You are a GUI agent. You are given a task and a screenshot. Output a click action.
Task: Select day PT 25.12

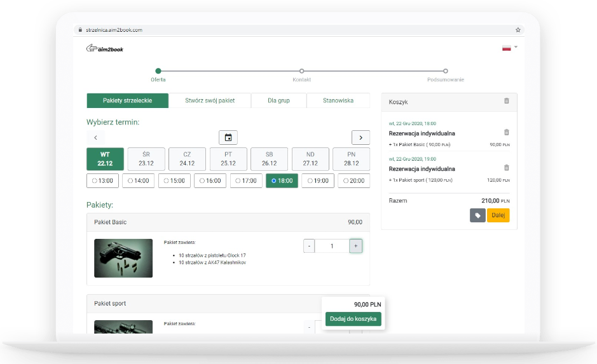click(x=228, y=159)
